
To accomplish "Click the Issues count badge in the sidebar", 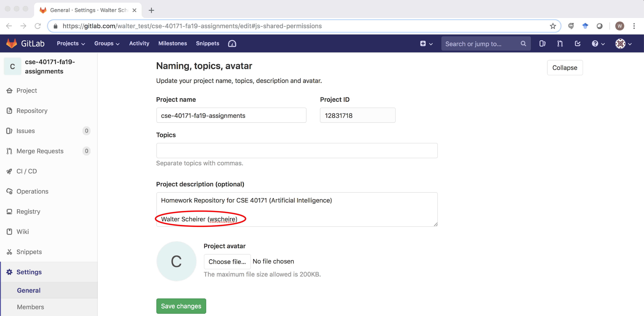I will click(x=86, y=131).
